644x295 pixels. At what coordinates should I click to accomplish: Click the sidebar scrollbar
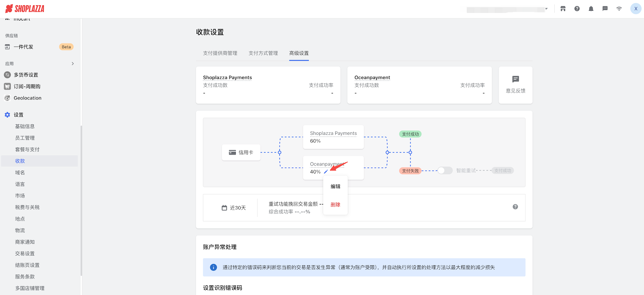(x=81, y=201)
